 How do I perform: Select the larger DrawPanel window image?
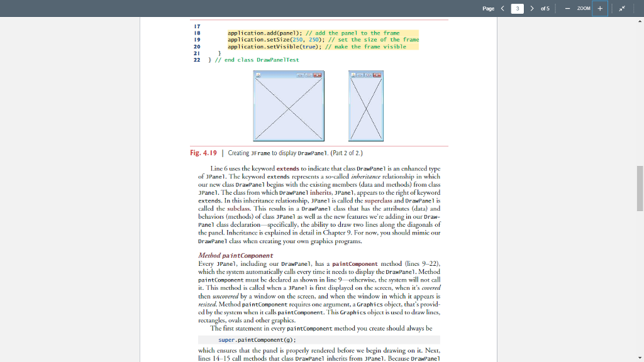[x=288, y=106]
